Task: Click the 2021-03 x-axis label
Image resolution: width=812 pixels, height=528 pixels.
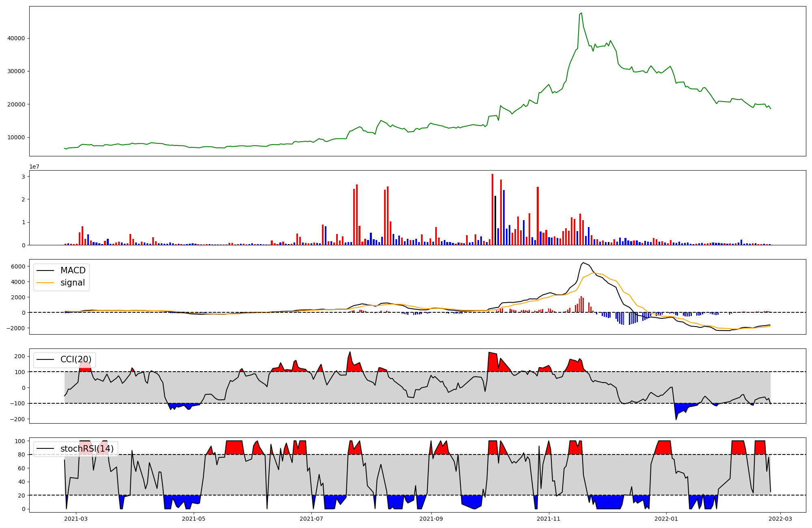Action: click(x=76, y=519)
